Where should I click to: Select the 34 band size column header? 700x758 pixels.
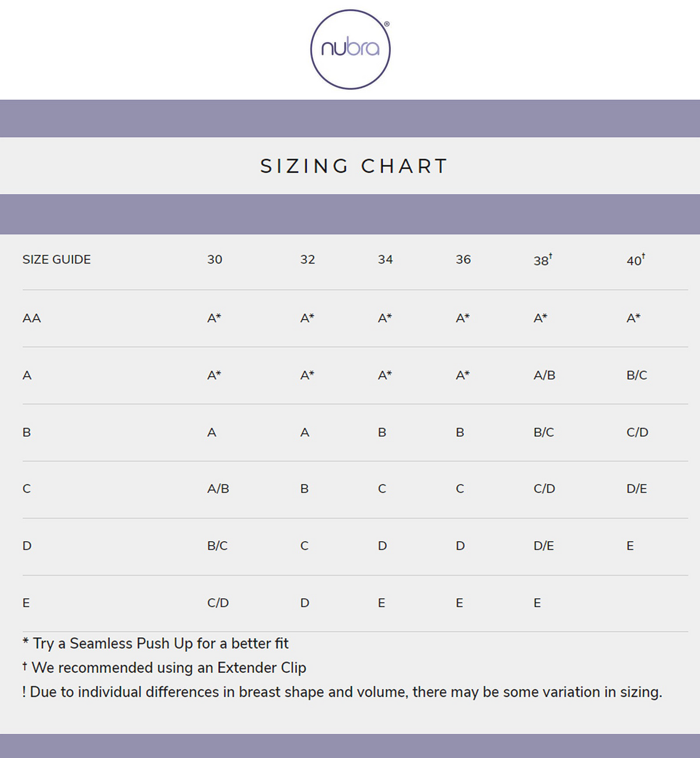click(385, 259)
